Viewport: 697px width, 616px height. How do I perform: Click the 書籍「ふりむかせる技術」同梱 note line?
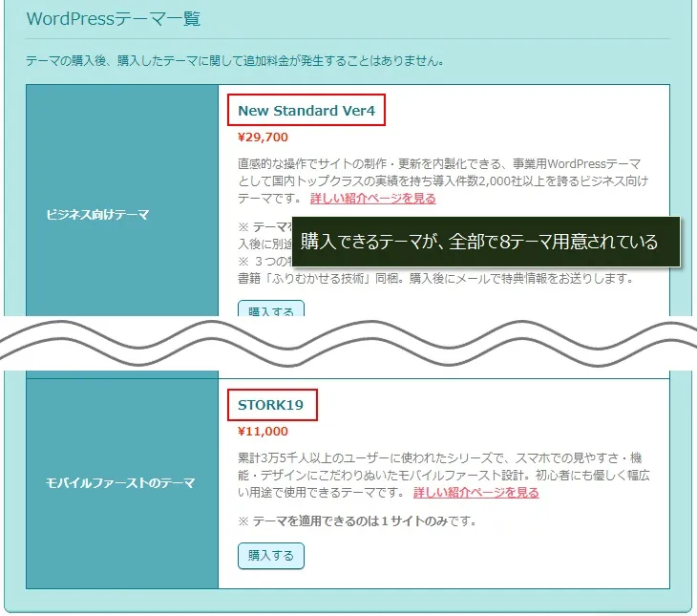point(435,279)
